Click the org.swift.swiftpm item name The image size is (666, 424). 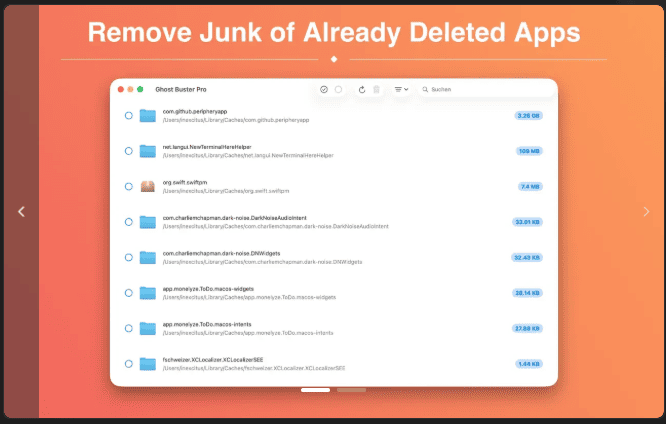185,182
